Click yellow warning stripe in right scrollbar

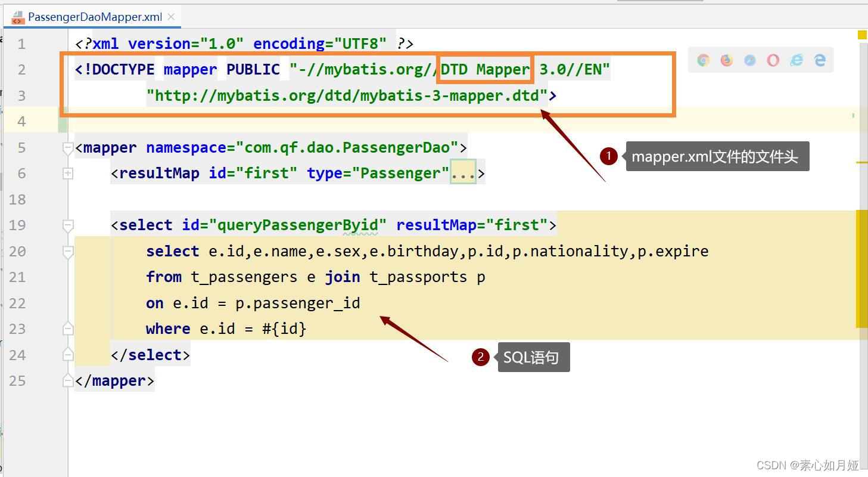click(x=862, y=269)
